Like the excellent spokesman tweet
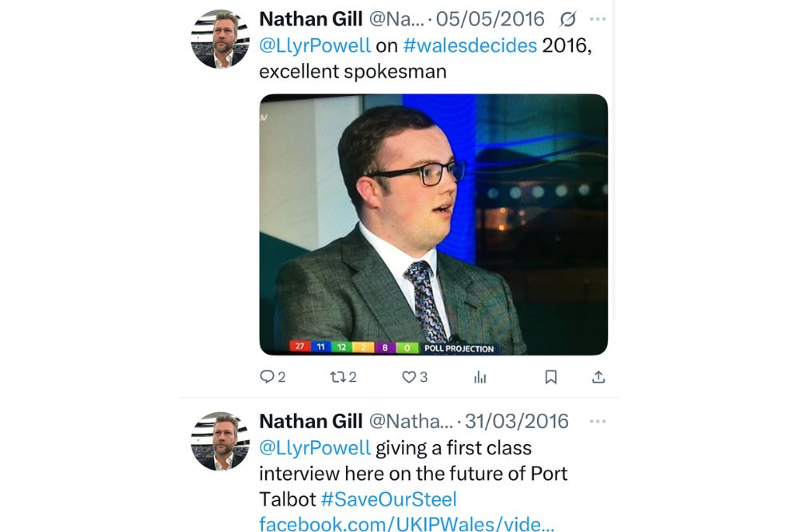Viewport: 799px width, 532px height. pos(414,376)
